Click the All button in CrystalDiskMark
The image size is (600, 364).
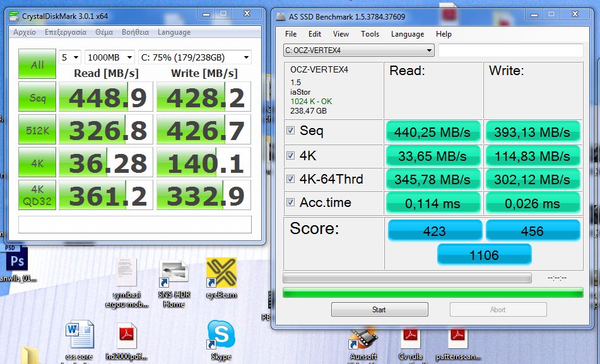[x=37, y=64]
